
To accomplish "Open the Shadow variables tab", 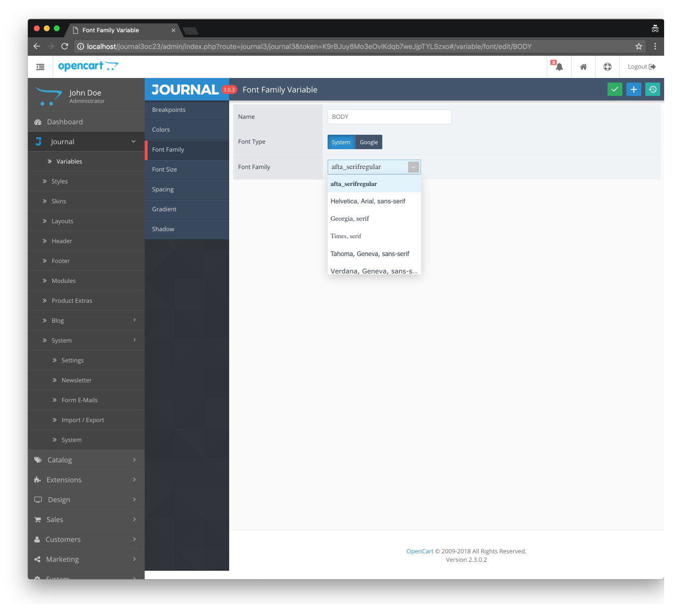I will pos(187,229).
